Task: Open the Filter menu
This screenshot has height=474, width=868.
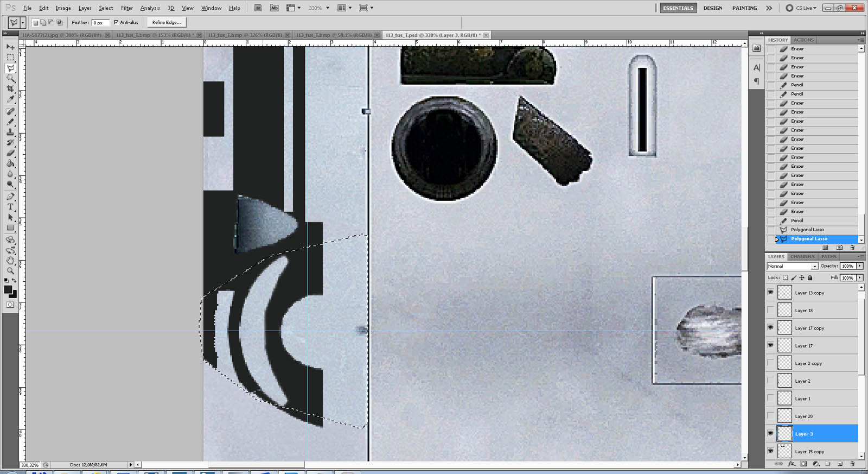Action: pos(127,8)
